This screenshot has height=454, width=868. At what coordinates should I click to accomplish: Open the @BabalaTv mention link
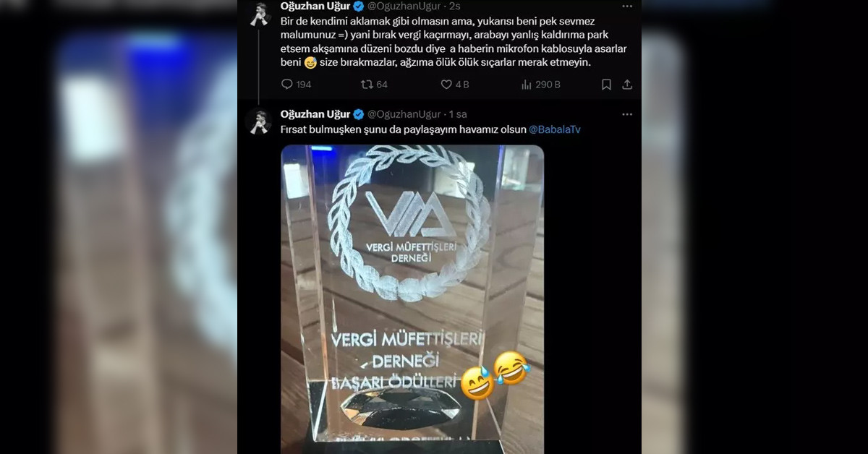(x=555, y=129)
